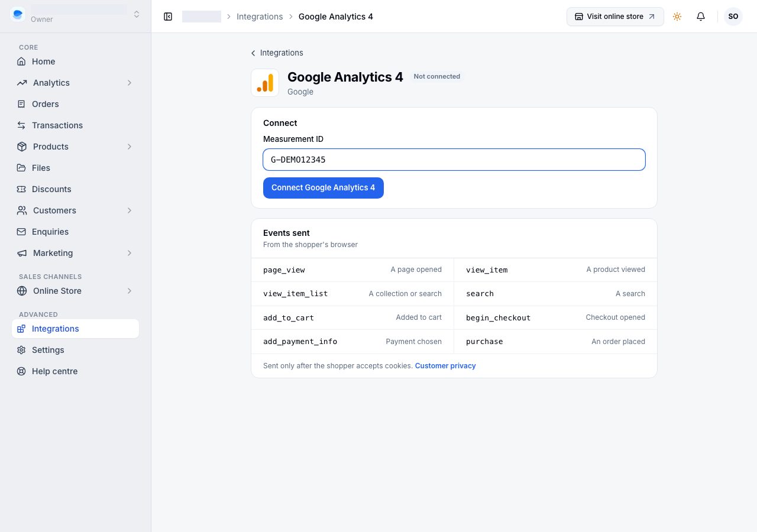Click the view_item_list event name
Screen dimensions: 757x532
point(295,294)
